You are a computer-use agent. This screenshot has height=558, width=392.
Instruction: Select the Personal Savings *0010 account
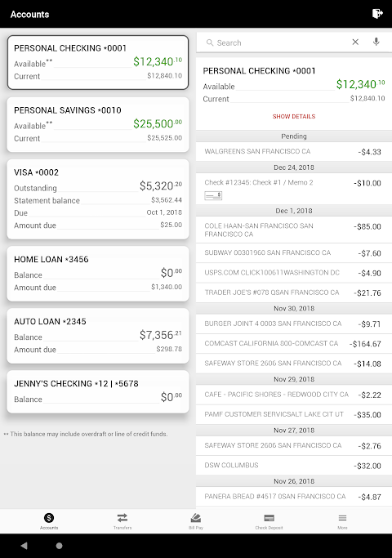pyautogui.click(x=98, y=124)
